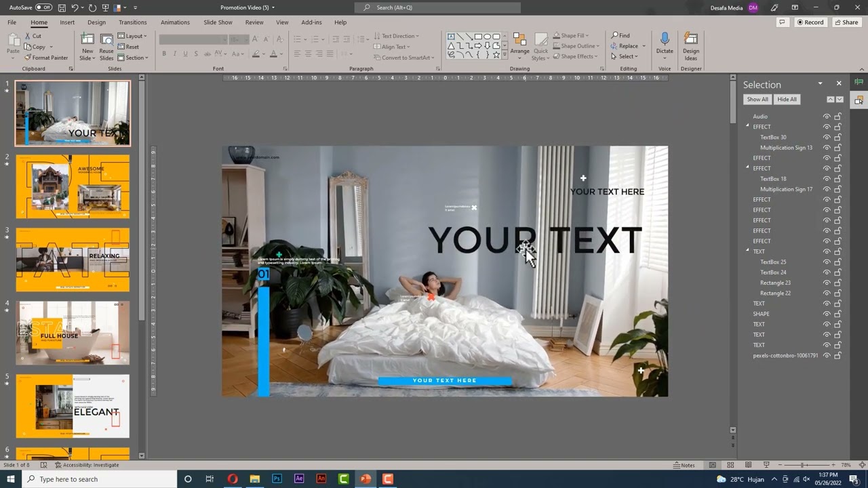
Task: Collapse the first EFFECT group
Action: pyautogui.click(x=748, y=127)
